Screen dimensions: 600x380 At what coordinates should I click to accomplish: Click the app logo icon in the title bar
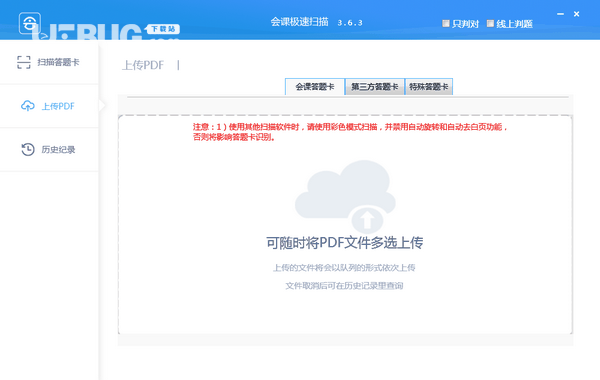tap(30, 23)
